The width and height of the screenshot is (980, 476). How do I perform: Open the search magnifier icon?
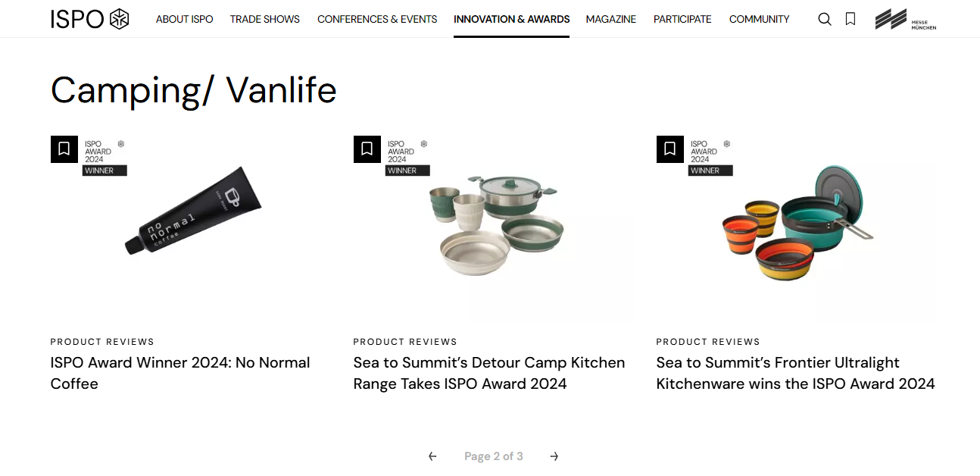pos(825,19)
